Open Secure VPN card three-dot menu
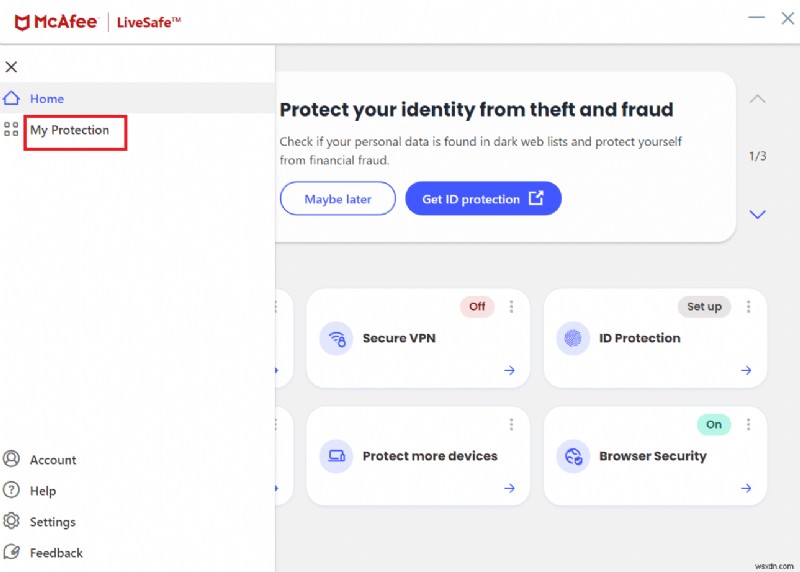This screenshot has width=800, height=572. click(511, 306)
